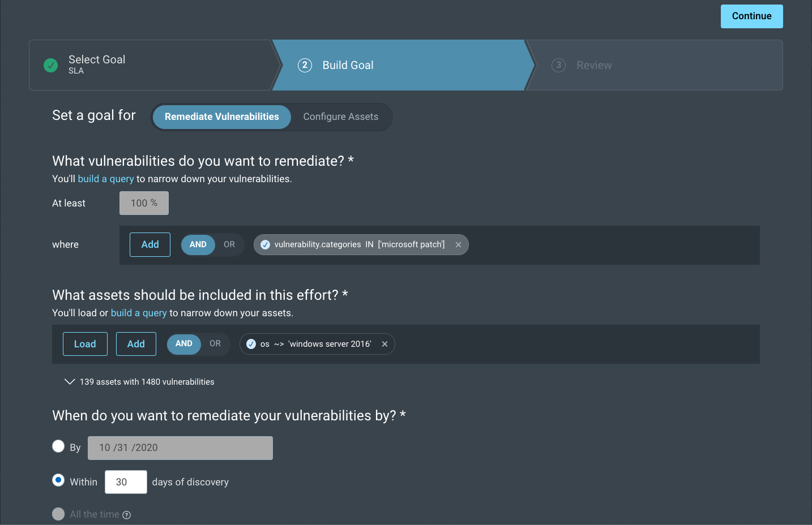The image size is (812, 525).
Task: Click checkmark icon on os filter chip
Action: tap(251, 344)
